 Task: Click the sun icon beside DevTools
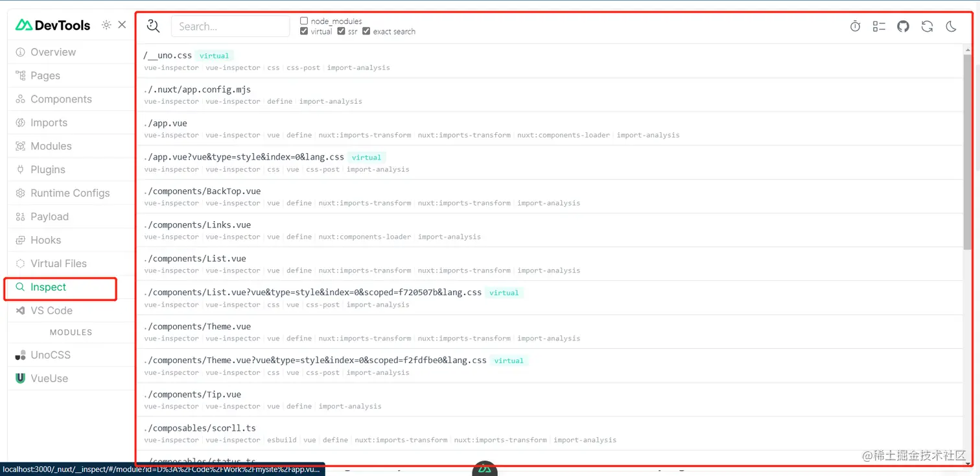pos(106,25)
